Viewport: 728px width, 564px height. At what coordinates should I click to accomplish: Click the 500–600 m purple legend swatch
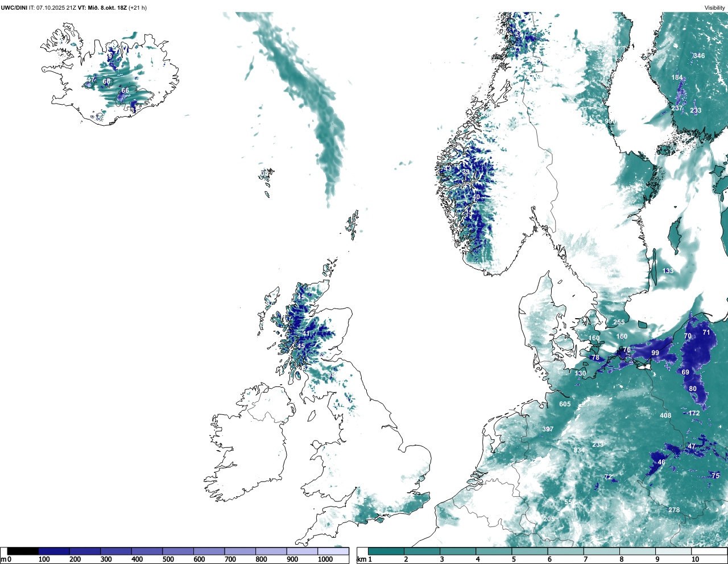click(x=178, y=551)
